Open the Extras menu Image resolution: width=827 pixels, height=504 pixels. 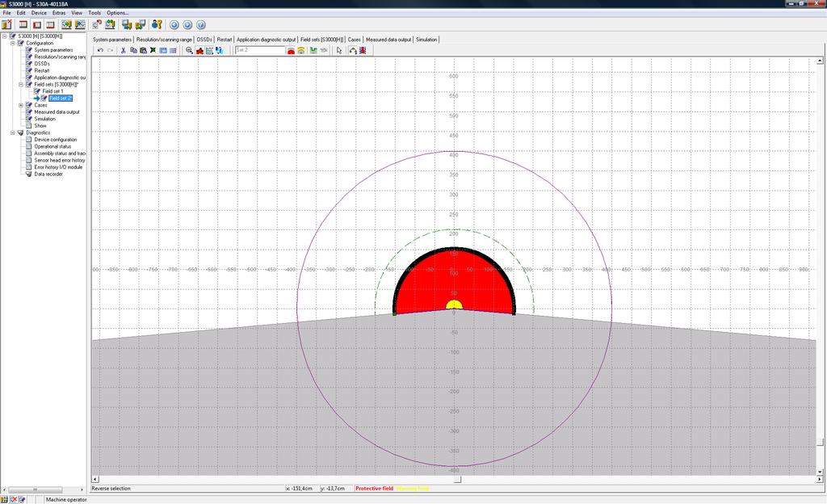pyautogui.click(x=59, y=13)
